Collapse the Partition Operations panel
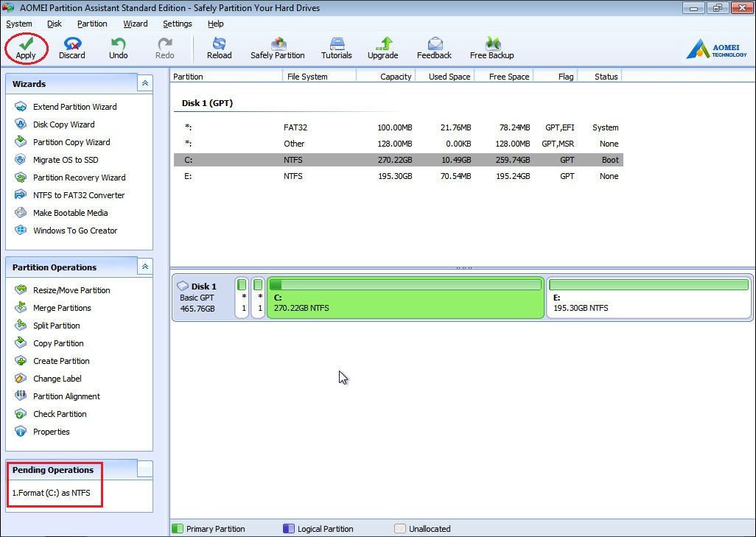 [x=145, y=267]
